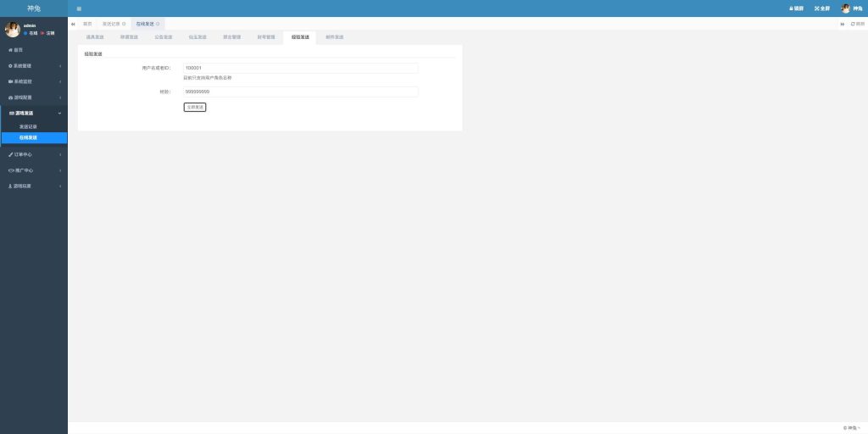The width and height of the screenshot is (868, 434).
Task: Collapse the 游戏发送 sidebar menu
Action: coord(34,113)
